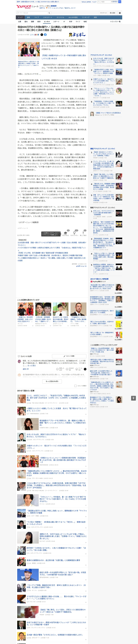Open 田中律子「14年目になります」 article
Screen dimensions: 138x644
pos(56,549)
